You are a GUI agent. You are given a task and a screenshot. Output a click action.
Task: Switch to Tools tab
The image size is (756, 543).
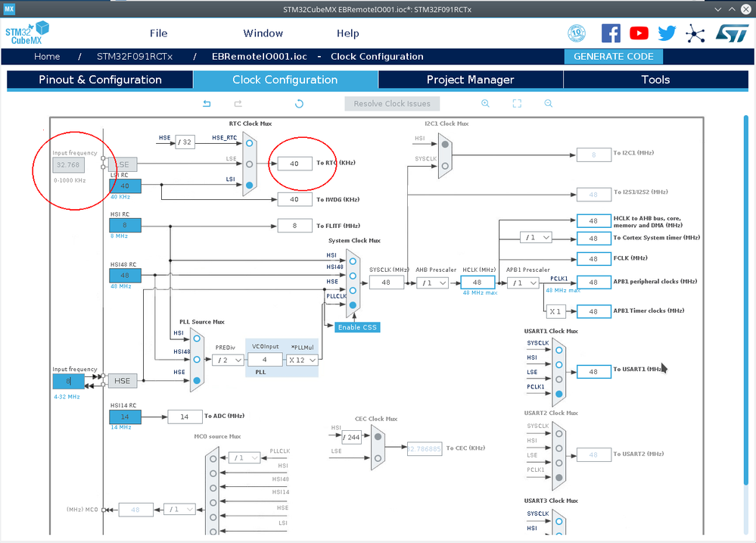click(x=655, y=80)
